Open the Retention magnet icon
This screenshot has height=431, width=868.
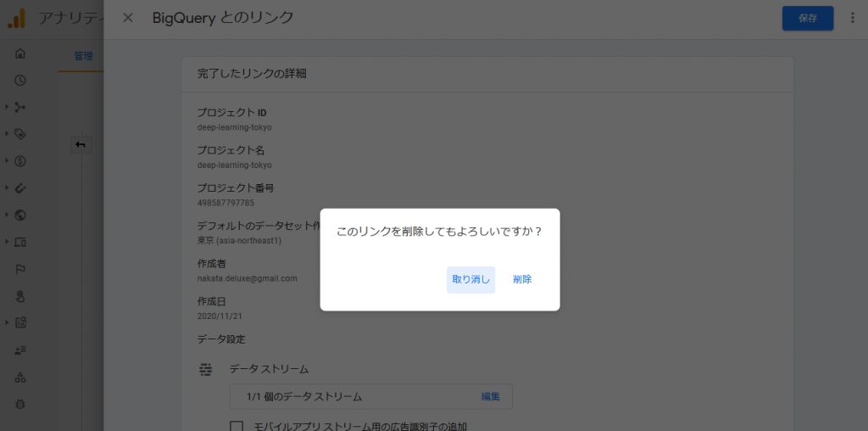point(20,188)
